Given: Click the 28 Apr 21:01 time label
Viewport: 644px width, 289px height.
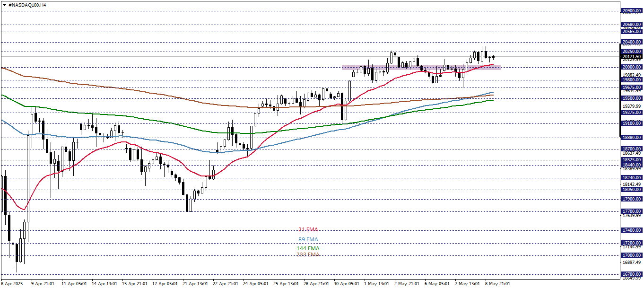Looking at the screenshot, I should (x=317, y=284).
